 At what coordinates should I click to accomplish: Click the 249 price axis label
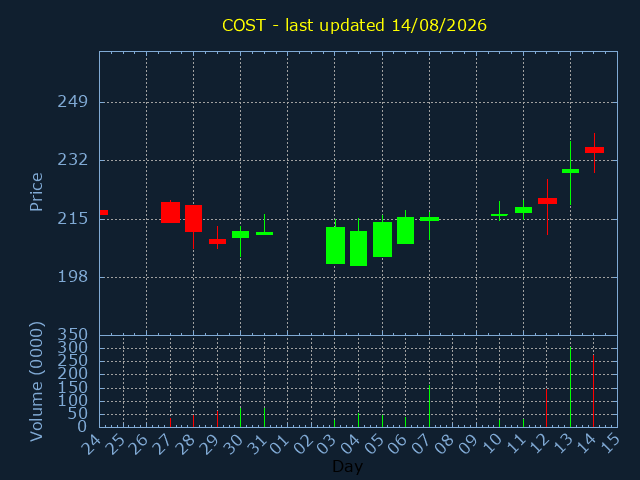click(73, 102)
